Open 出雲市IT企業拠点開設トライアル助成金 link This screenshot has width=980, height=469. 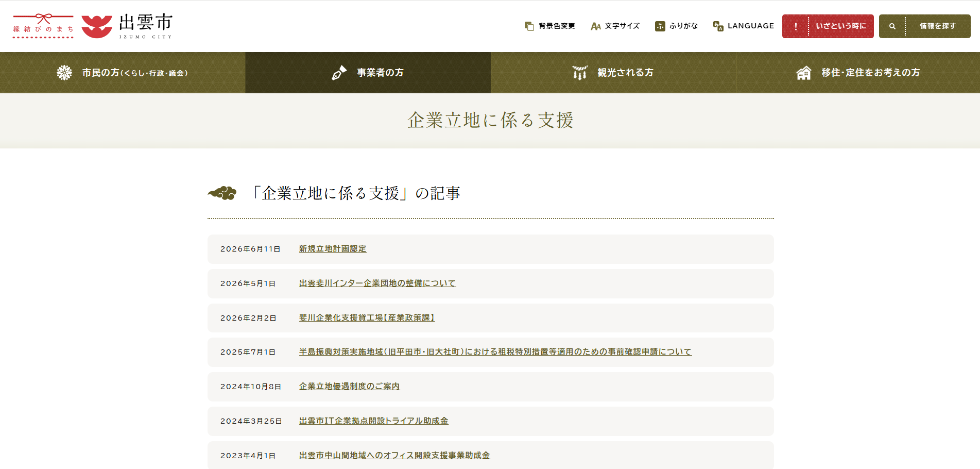[x=374, y=421]
